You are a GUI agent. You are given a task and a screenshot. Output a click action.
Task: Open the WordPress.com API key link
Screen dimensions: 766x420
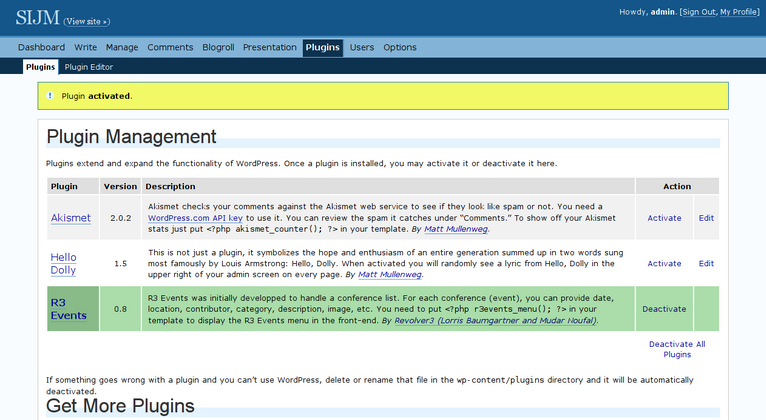pos(195,218)
